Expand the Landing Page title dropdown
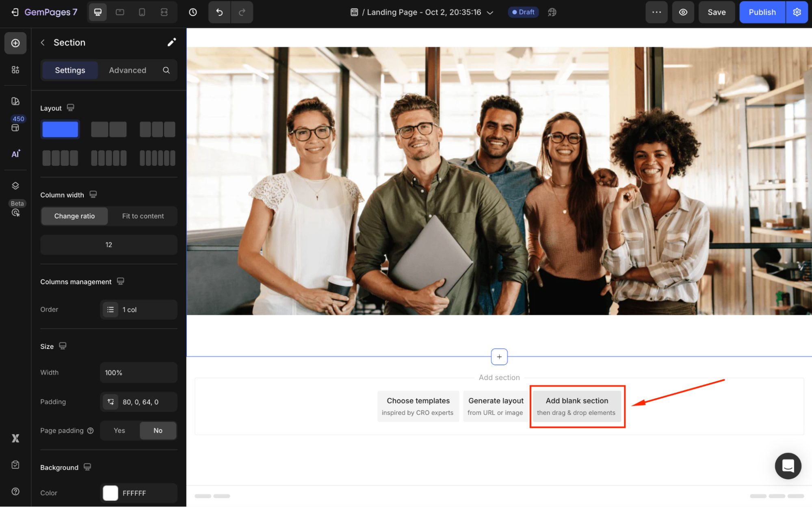The width and height of the screenshot is (812, 507). pos(490,13)
